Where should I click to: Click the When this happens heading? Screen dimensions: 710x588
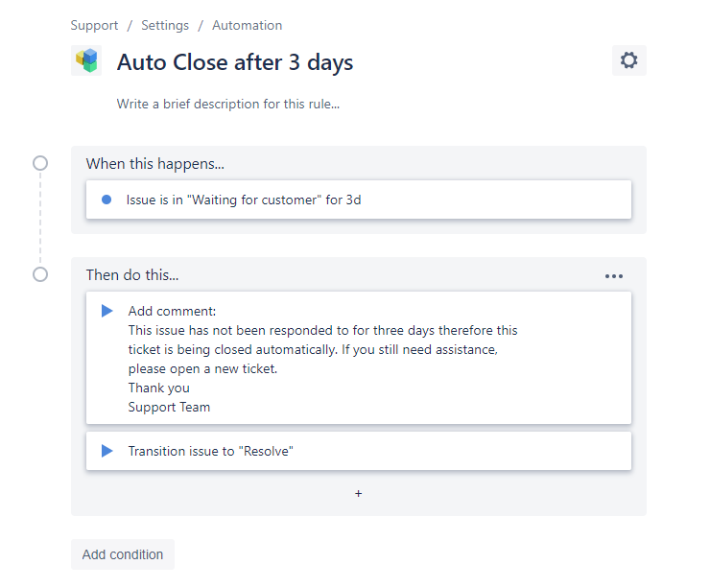(155, 164)
